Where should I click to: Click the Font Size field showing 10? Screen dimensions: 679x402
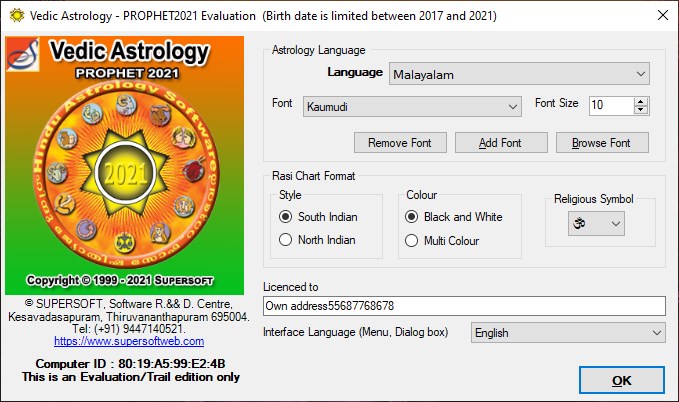611,105
